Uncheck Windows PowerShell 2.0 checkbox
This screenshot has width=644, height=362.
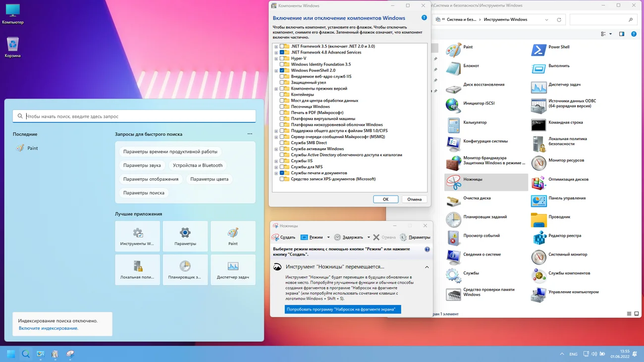[282, 70]
